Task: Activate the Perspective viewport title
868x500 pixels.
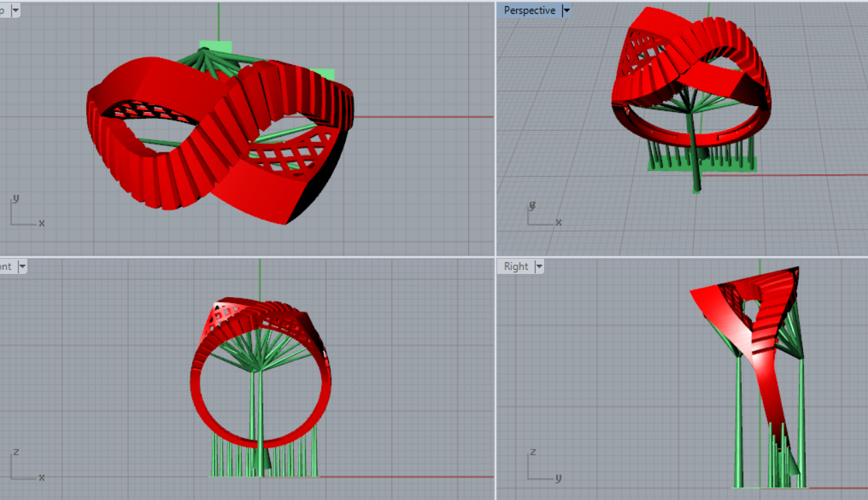Action: [x=529, y=11]
